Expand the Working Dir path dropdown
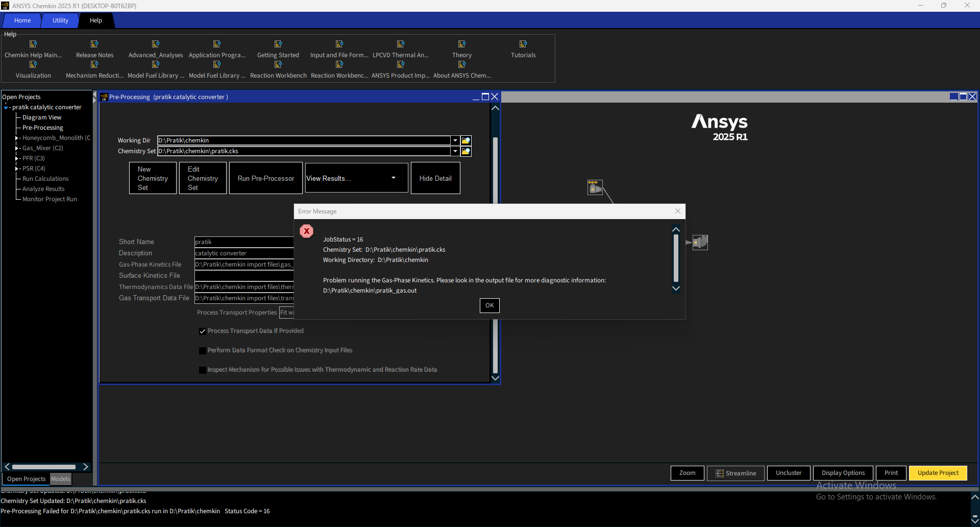This screenshot has width=980, height=527. point(455,140)
